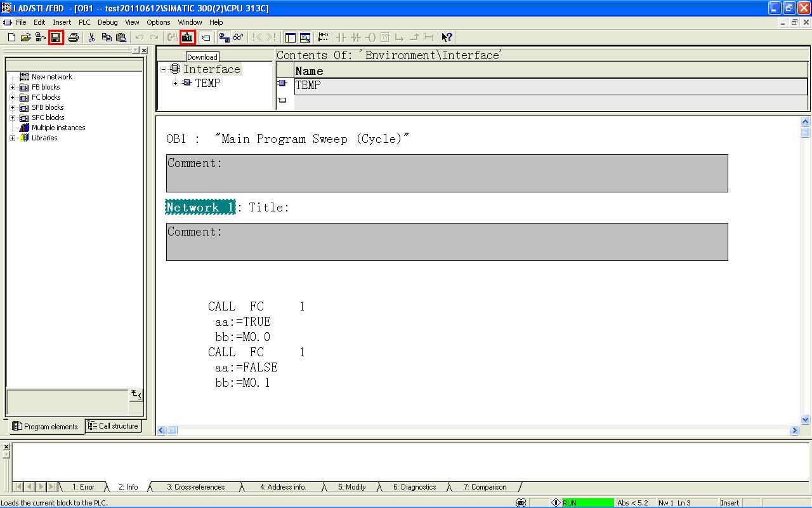
Task: Open the program elements pane dropdown arrow
Action: 135,50
